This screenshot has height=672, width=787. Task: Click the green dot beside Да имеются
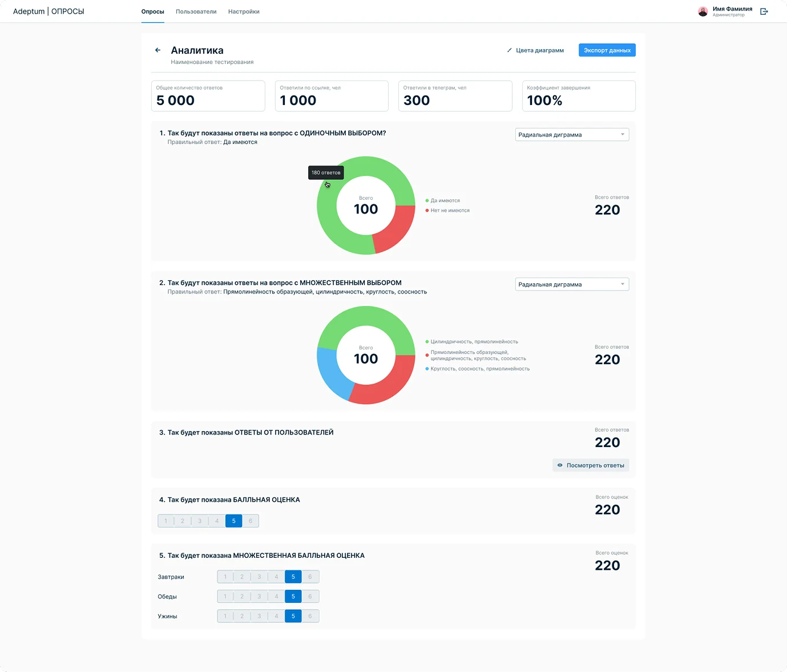click(427, 200)
